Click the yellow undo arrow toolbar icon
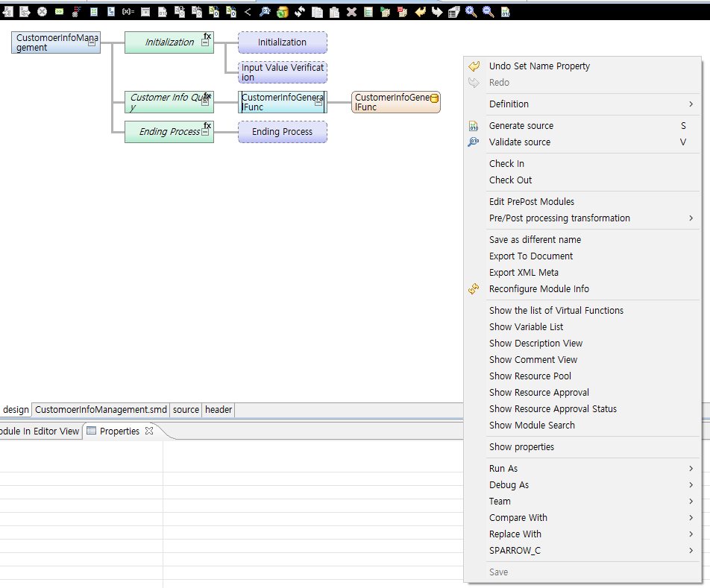 [421, 11]
